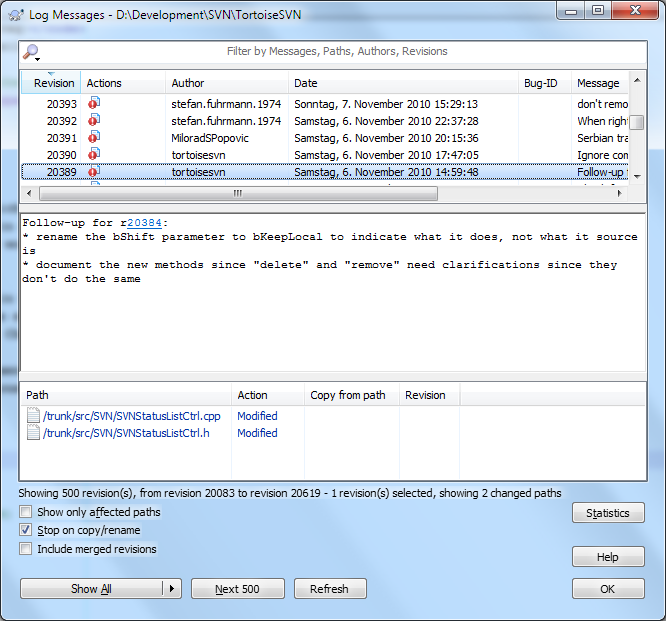Click the file icon next to SVNStatusListCtrl.h
This screenshot has height=621, width=666.
(33, 433)
